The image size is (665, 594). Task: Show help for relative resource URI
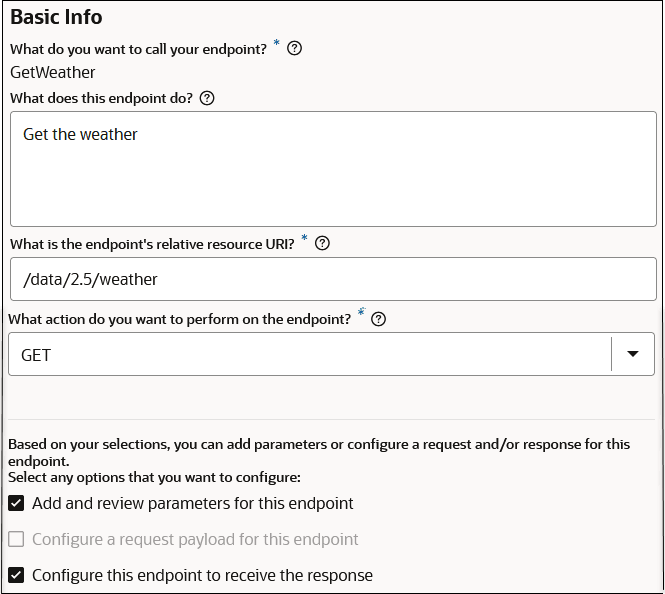click(x=322, y=243)
